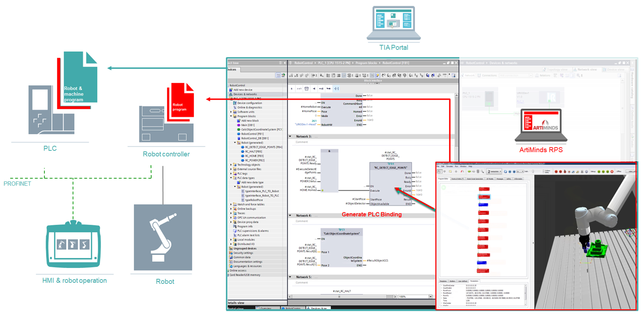Open typeRobotPose data type
The width and height of the screenshot is (644, 317).
(254, 200)
